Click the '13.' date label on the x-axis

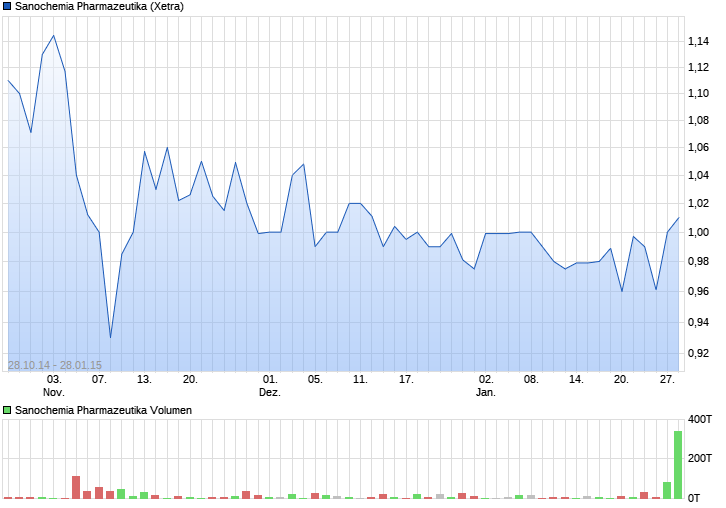coord(144,379)
